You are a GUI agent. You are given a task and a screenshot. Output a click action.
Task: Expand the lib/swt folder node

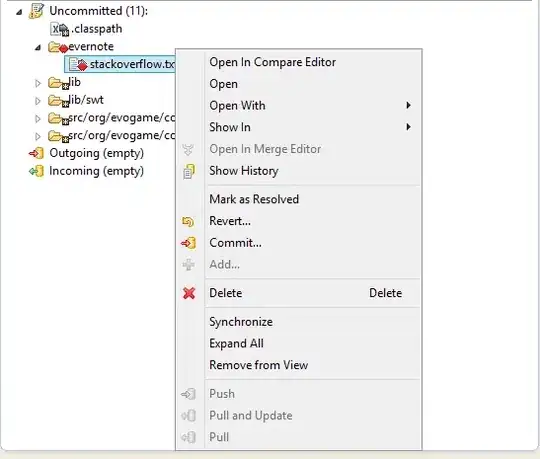(x=38, y=101)
